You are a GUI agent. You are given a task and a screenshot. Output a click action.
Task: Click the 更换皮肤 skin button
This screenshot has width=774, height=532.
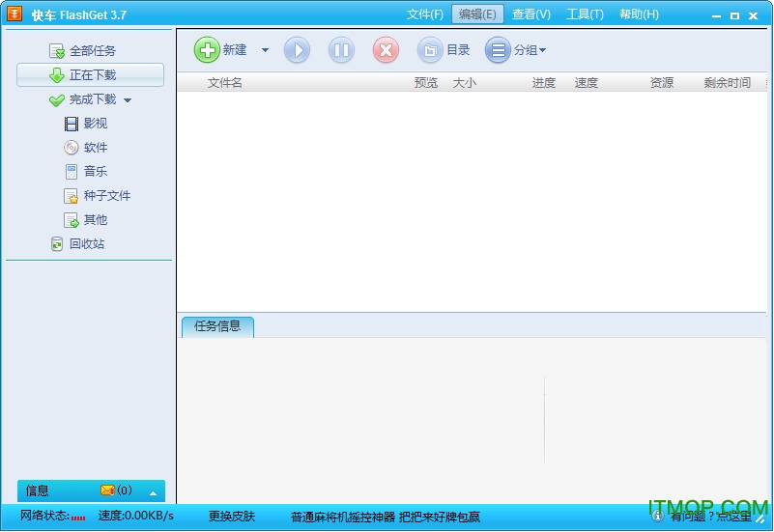(x=232, y=517)
